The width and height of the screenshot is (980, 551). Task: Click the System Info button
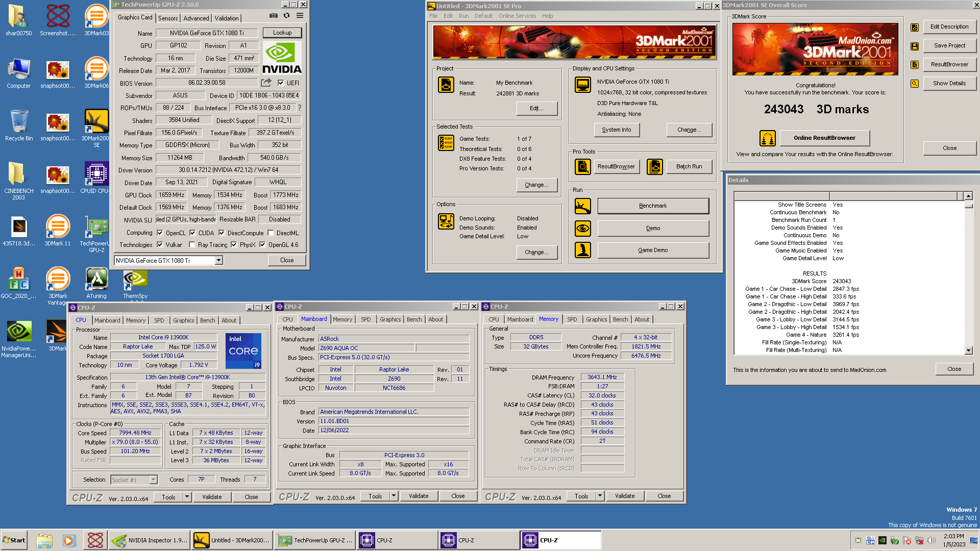(x=616, y=130)
